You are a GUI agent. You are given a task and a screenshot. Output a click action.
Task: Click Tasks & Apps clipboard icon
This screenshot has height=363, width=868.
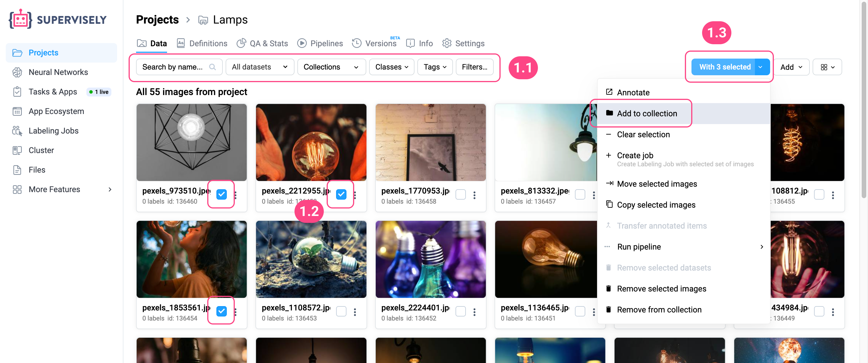[17, 92]
